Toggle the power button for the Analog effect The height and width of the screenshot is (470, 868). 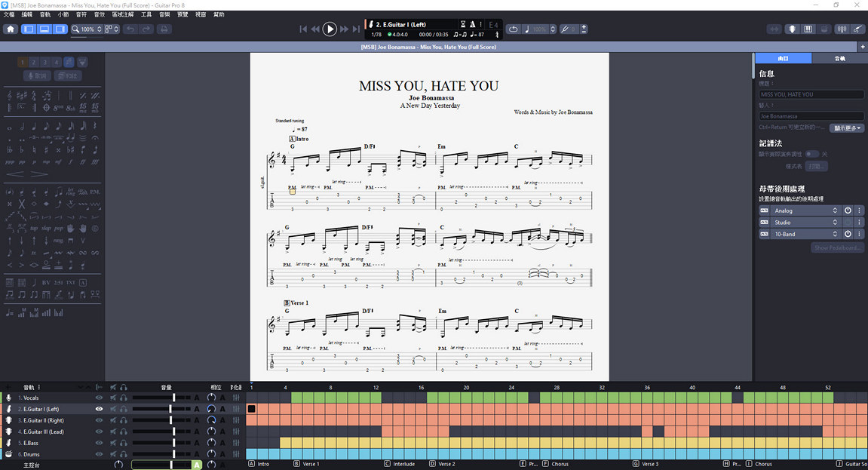click(x=848, y=211)
